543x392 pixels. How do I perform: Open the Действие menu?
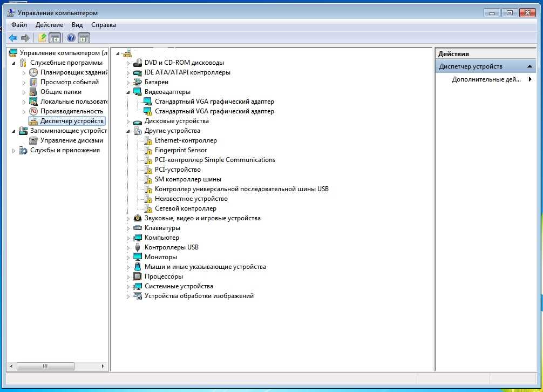pyautogui.click(x=49, y=25)
